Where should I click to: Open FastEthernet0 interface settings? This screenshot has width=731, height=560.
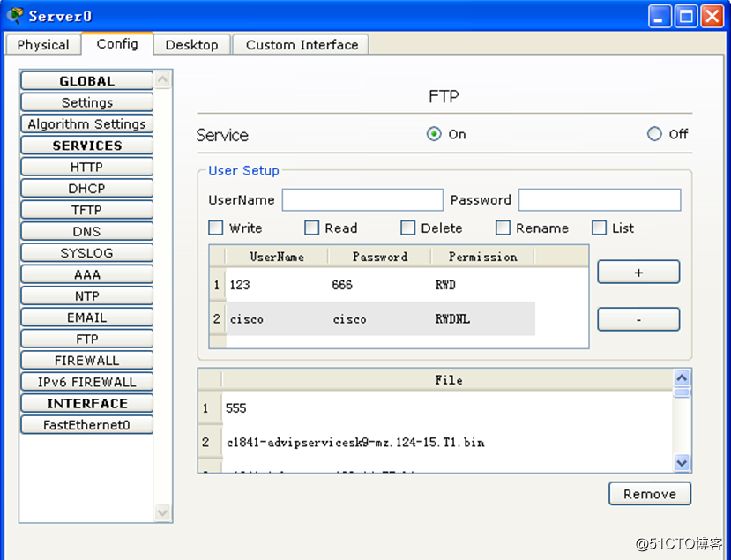coord(86,424)
